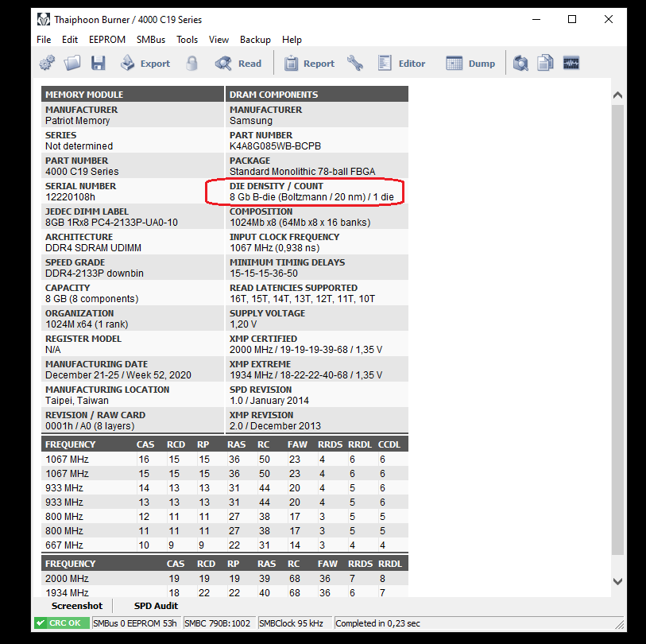
Task: Click organization '1024M x64 (1 rank)'
Action: pos(87,324)
